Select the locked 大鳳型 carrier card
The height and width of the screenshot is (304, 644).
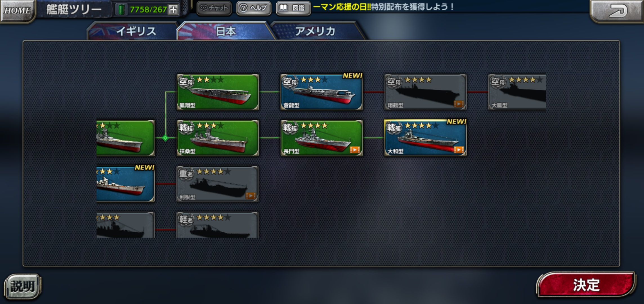point(517,92)
